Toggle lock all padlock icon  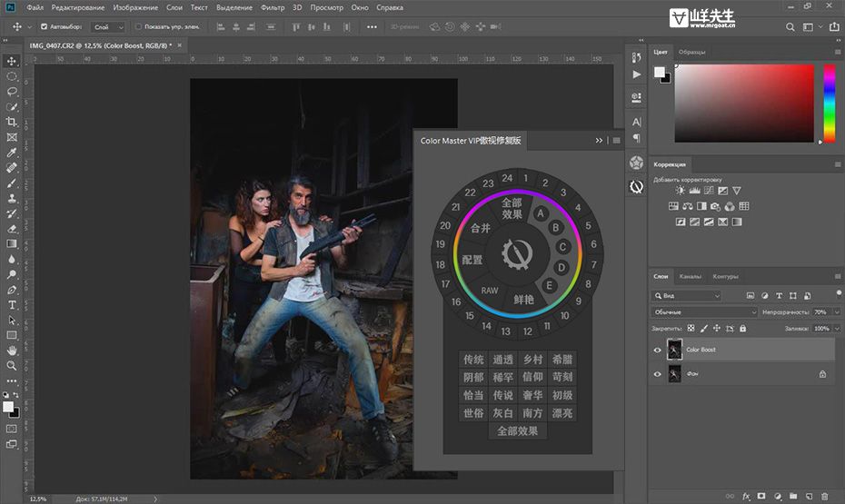coord(742,328)
